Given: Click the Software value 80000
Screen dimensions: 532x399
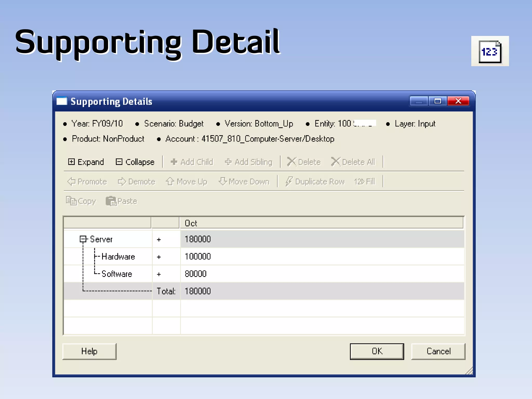Looking at the screenshot, I should [x=322, y=274].
